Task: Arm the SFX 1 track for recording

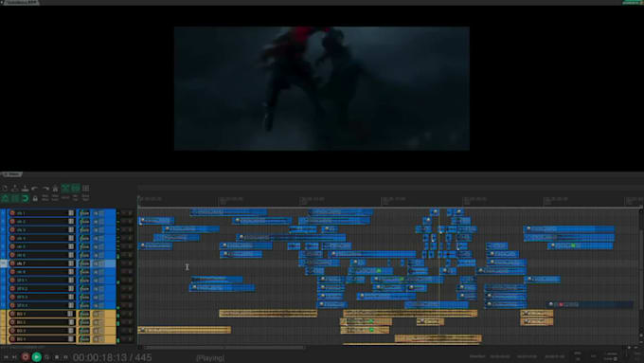Action: pyautogui.click(x=12, y=280)
